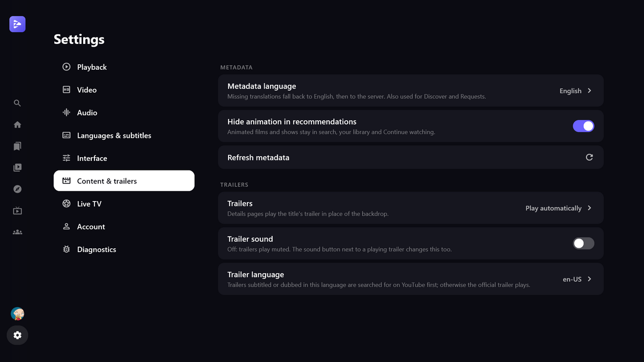644x362 pixels.
Task: Click the HD icon next to Video
Action: point(67,90)
